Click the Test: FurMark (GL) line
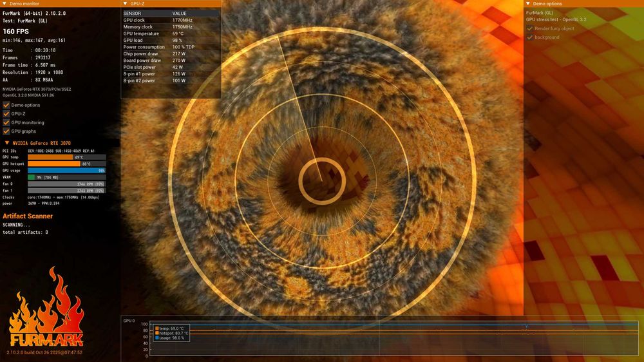Screen dimensions: 644x362 pos(25,21)
